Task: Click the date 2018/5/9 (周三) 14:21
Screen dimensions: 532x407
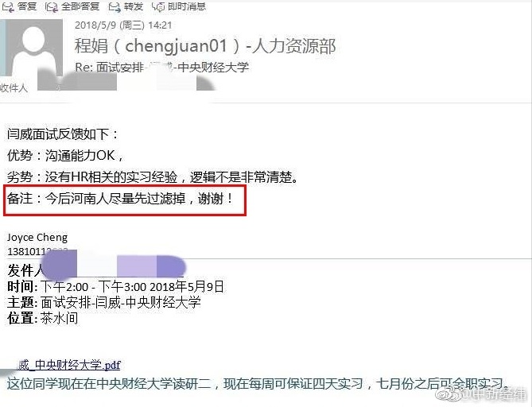Action: pos(123,25)
